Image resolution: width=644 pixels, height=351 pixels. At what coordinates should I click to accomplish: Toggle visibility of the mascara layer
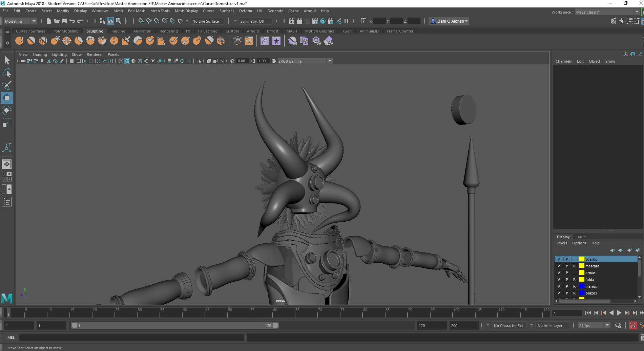(559, 266)
